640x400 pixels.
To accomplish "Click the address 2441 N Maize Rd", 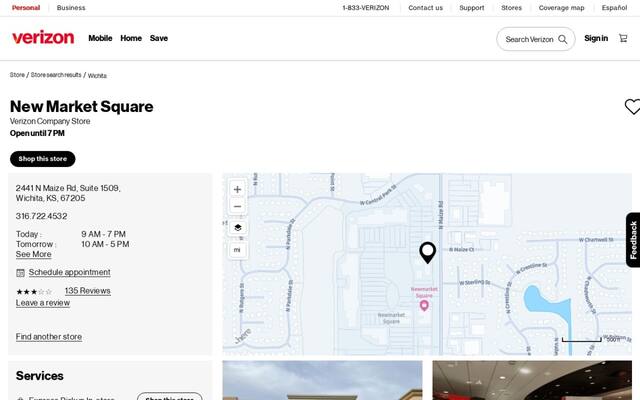I will pyautogui.click(x=68, y=193).
